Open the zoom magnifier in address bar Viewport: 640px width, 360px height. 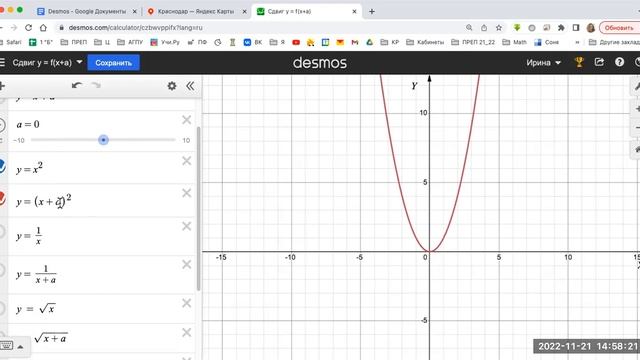pyautogui.click(x=469, y=28)
